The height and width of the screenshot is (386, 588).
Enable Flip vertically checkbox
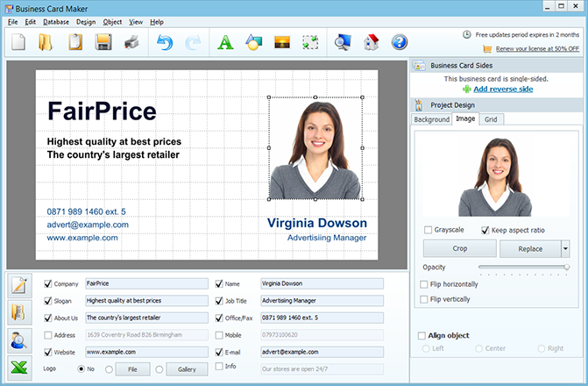(424, 299)
